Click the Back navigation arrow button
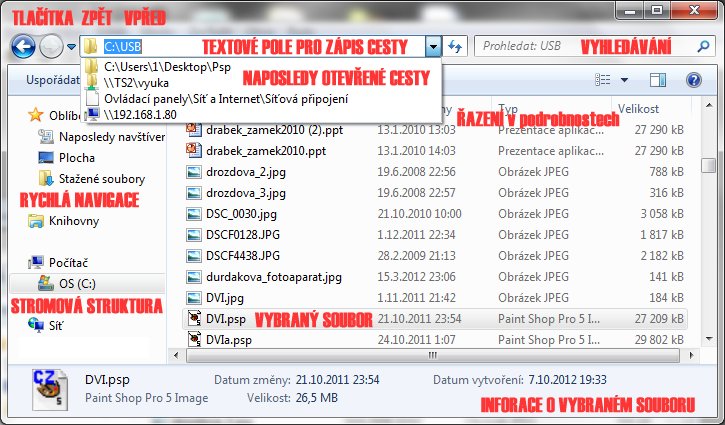Viewport: 725px width, 425px height. click(x=21, y=46)
